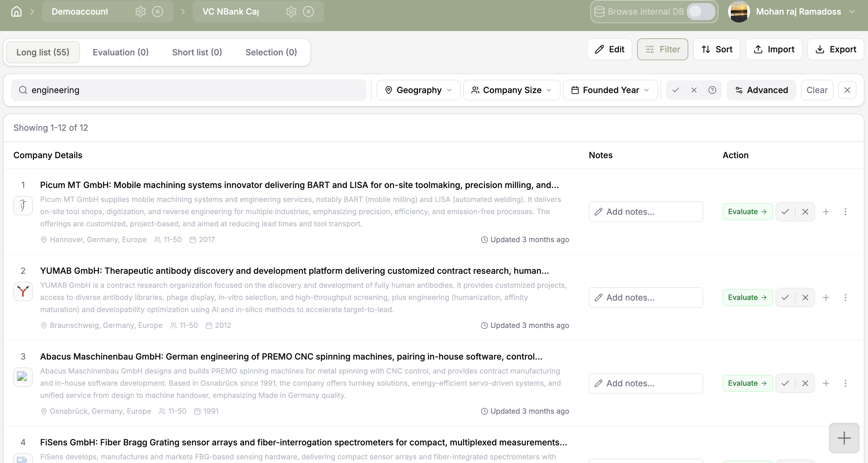Toggle Browse internal DB switch
The image size is (868, 463).
click(x=700, y=12)
